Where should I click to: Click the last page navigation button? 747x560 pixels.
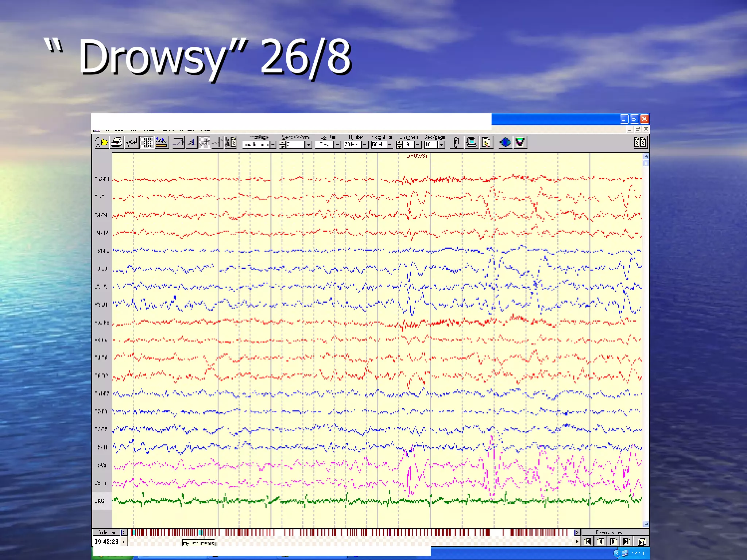click(642, 541)
